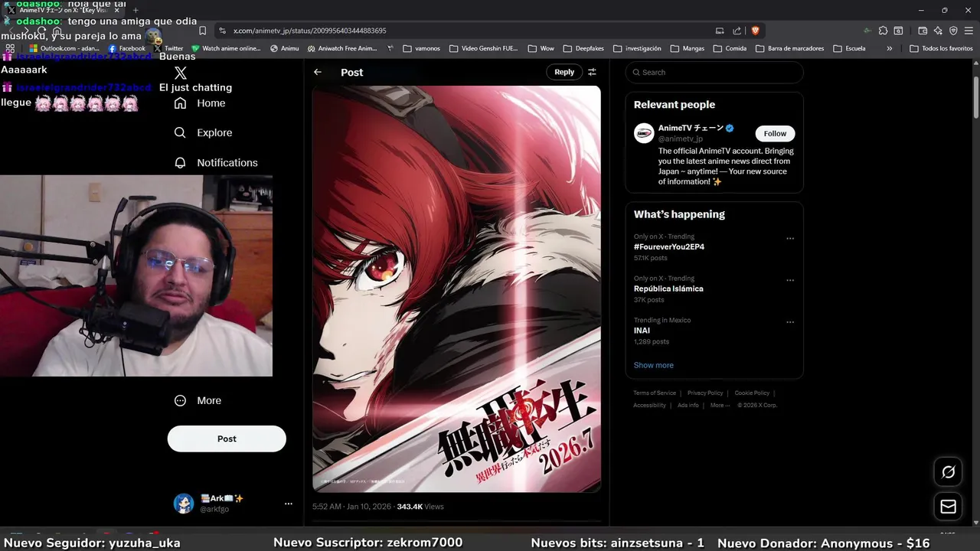Viewport: 980px width, 551px height.
Task: Click the Search field on X
Action: (714, 72)
